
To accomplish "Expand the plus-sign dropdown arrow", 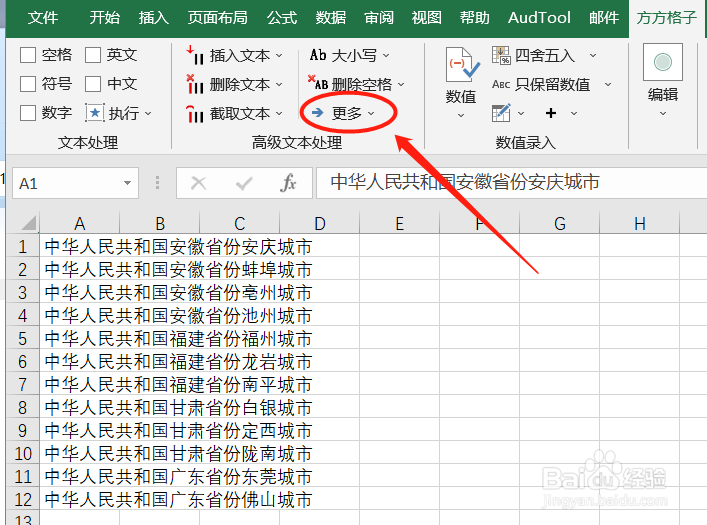I will pyautogui.click(x=574, y=114).
